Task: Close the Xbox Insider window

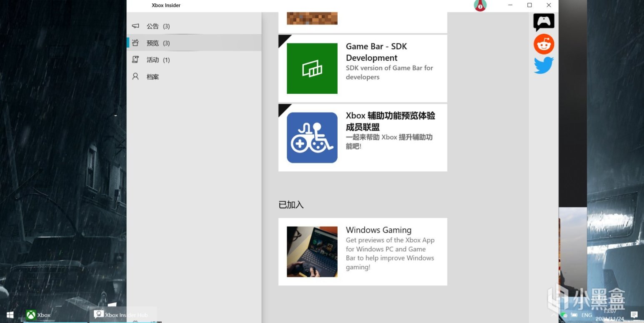Action: [549, 5]
